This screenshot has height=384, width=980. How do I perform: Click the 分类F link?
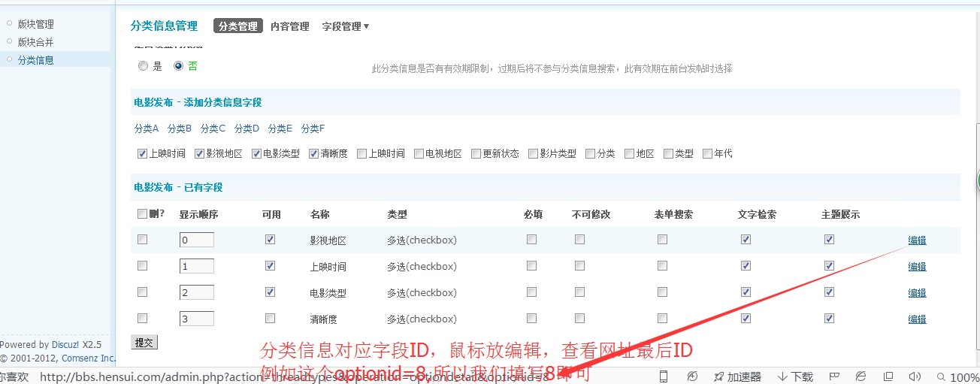coord(313,129)
